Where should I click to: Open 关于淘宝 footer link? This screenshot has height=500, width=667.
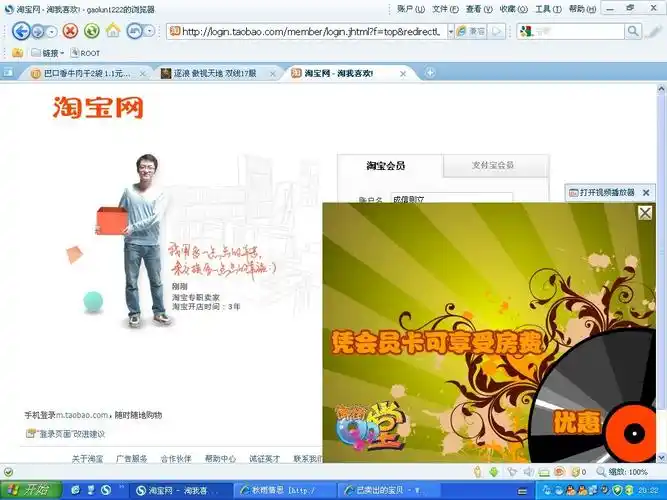point(87,459)
